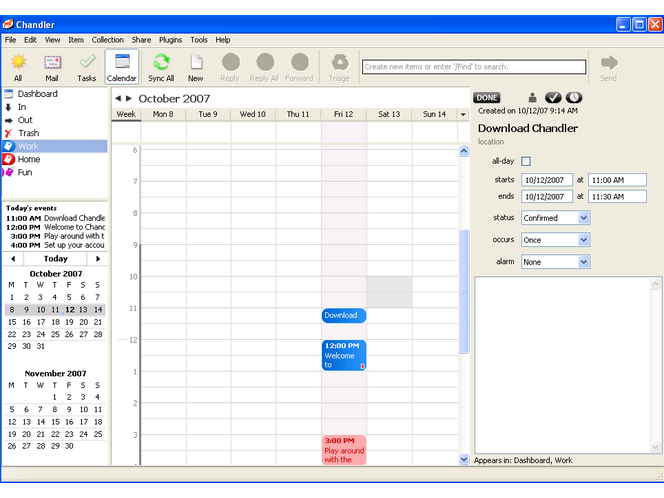Open the Collection menu
This screenshot has height=498, width=664.
[x=108, y=40]
